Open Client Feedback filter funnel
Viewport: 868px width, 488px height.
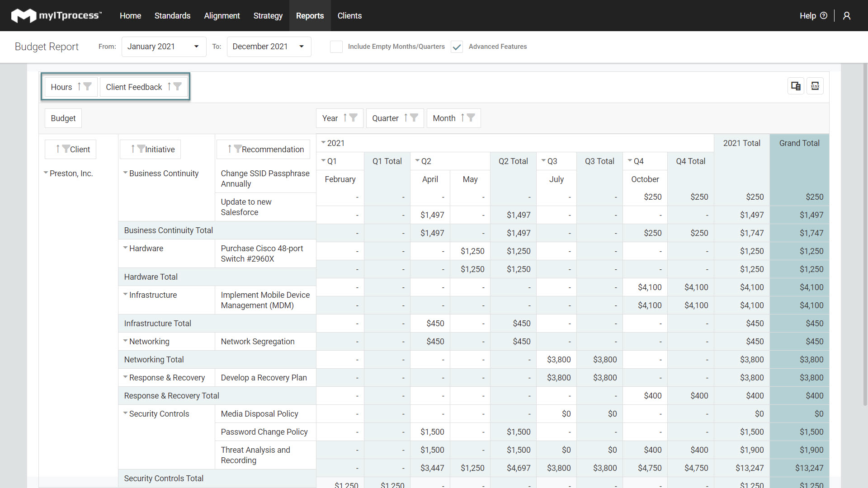click(178, 86)
